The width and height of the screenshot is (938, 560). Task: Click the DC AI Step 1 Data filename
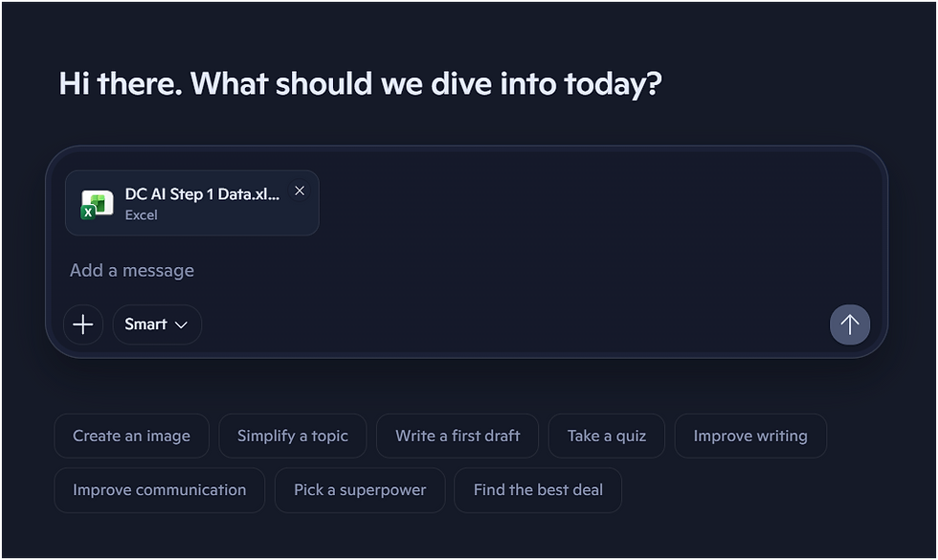pyautogui.click(x=202, y=194)
